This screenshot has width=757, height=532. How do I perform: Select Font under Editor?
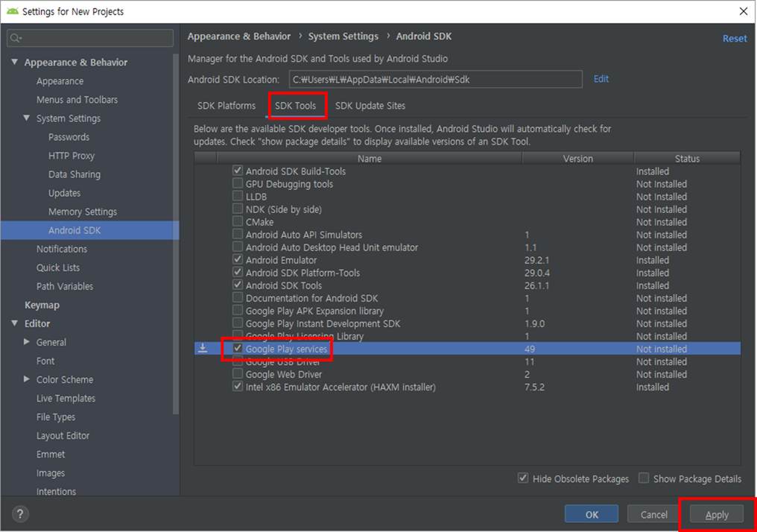click(45, 361)
